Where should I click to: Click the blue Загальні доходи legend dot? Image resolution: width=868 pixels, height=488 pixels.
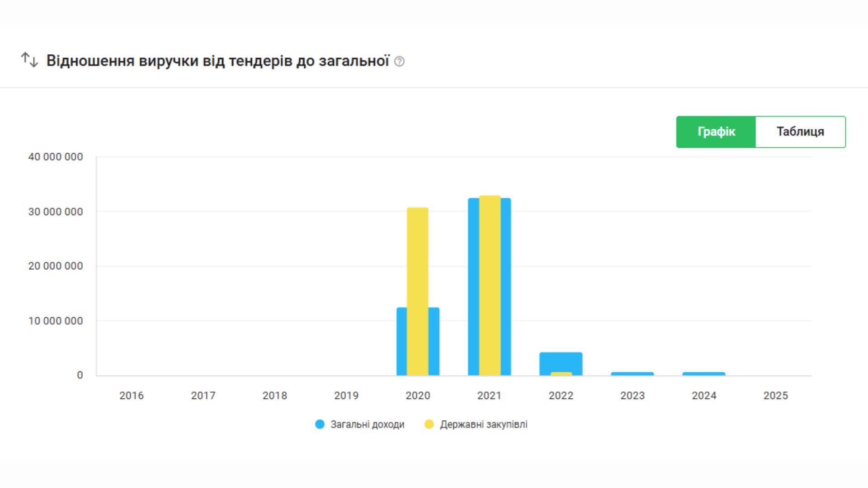(x=320, y=424)
